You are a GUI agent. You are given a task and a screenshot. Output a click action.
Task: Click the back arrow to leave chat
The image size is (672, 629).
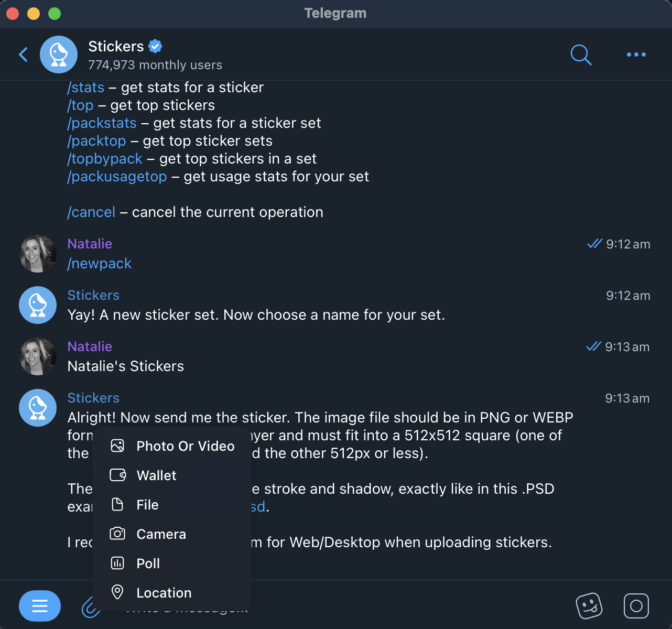click(24, 55)
